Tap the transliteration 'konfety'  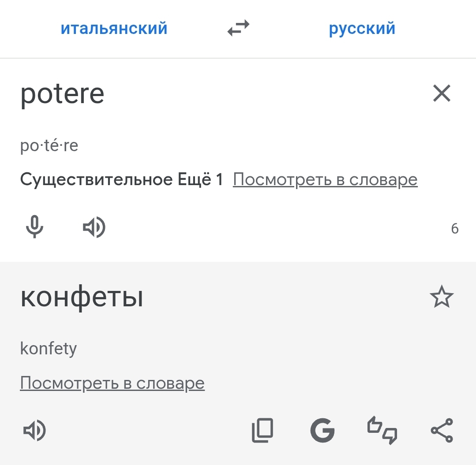tap(49, 349)
